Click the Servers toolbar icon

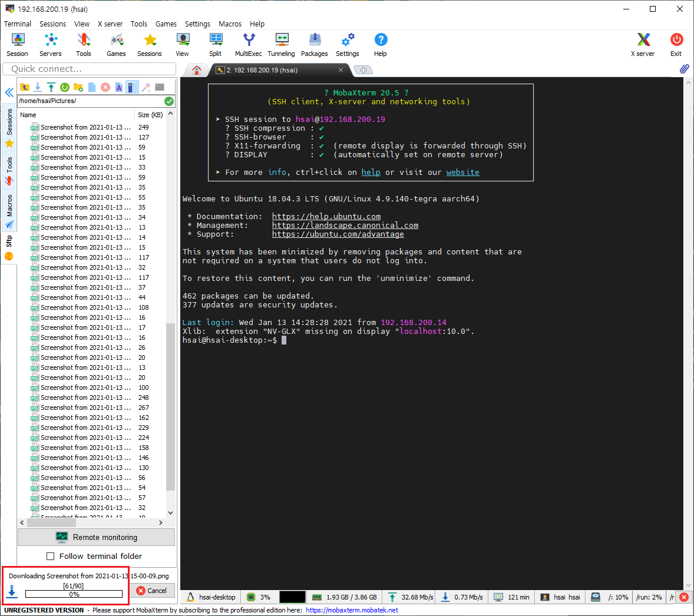51,45
